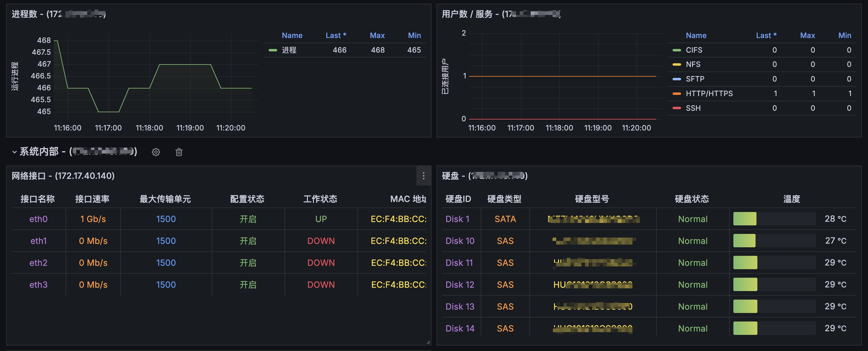The image size is (868, 351).
Task: Sort disks by 硬盘类型 column header
Action: pyautogui.click(x=504, y=199)
